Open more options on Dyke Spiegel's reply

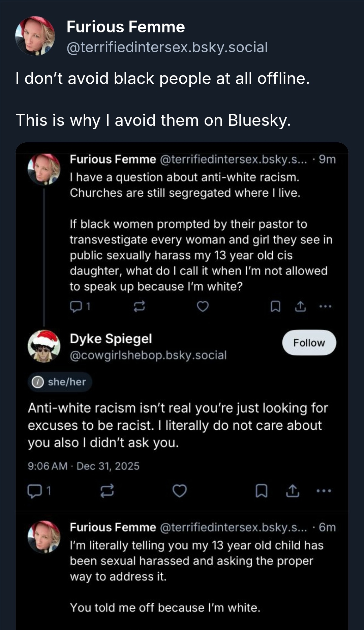coord(324,491)
